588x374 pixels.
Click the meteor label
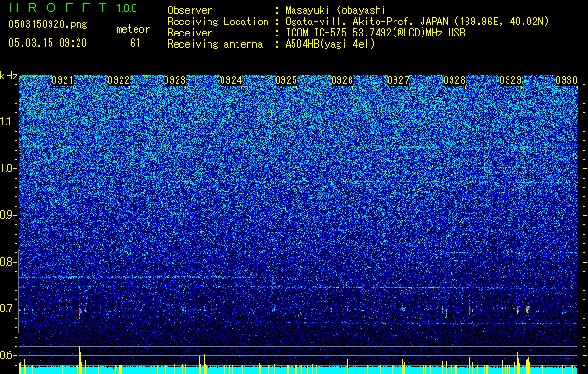(133, 29)
